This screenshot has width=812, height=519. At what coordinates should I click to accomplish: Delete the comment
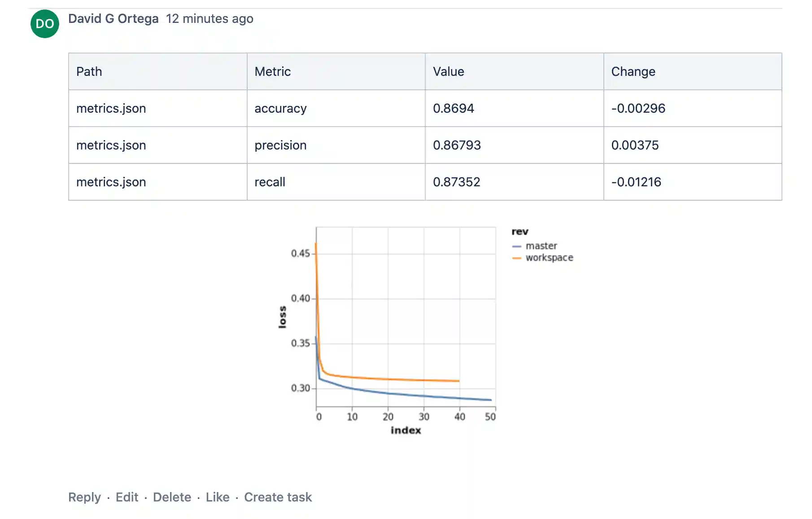(x=172, y=497)
